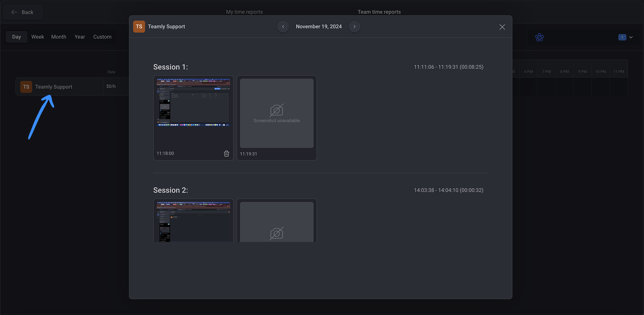The image size is (644, 315).
Task: Expand the dropdown with badge 1
Action: click(x=631, y=37)
